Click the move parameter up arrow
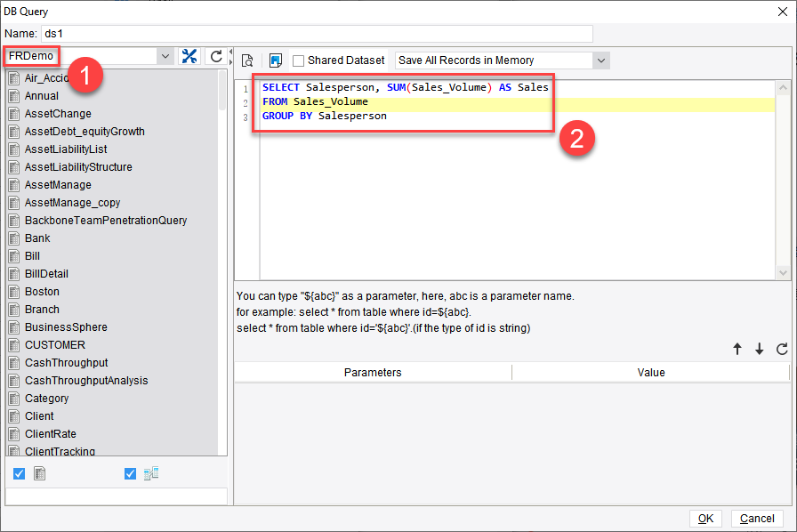797x532 pixels. [737, 349]
